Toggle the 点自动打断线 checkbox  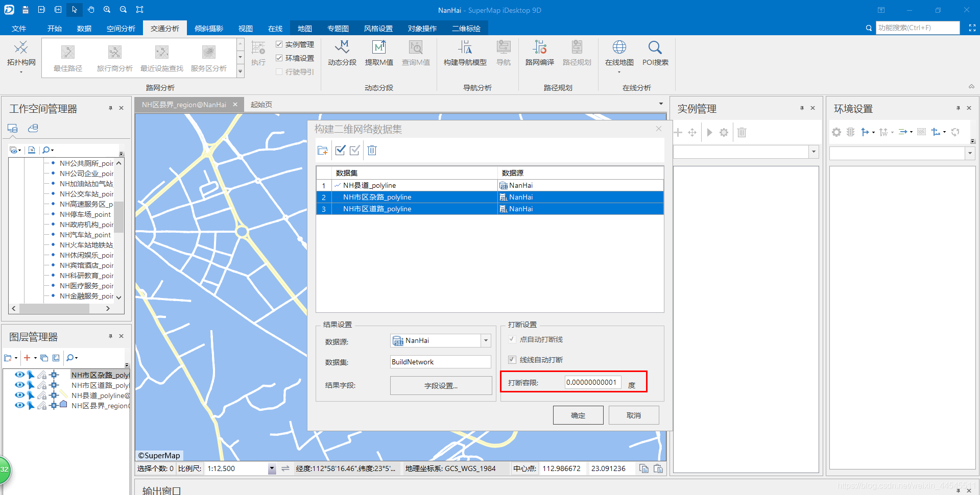coord(512,339)
